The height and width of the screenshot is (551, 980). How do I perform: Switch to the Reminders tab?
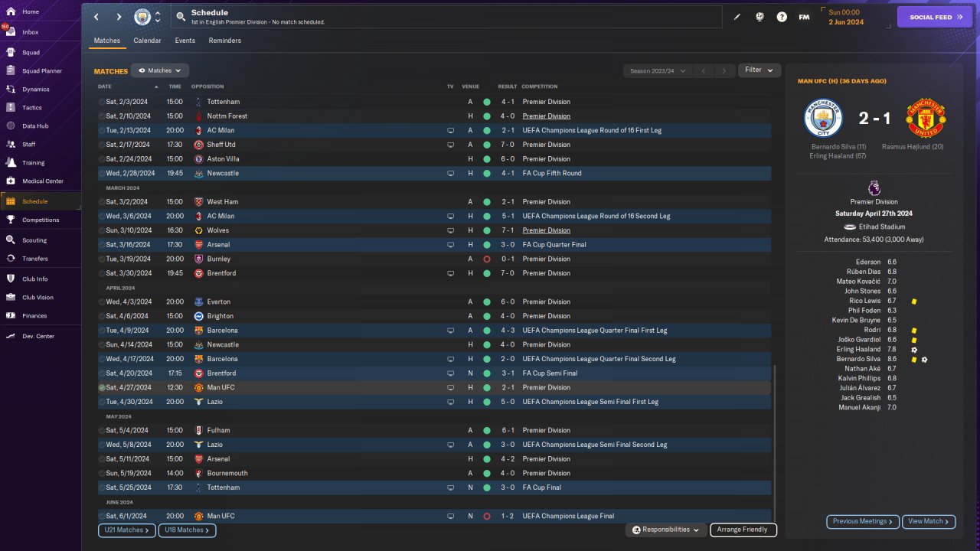click(225, 41)
